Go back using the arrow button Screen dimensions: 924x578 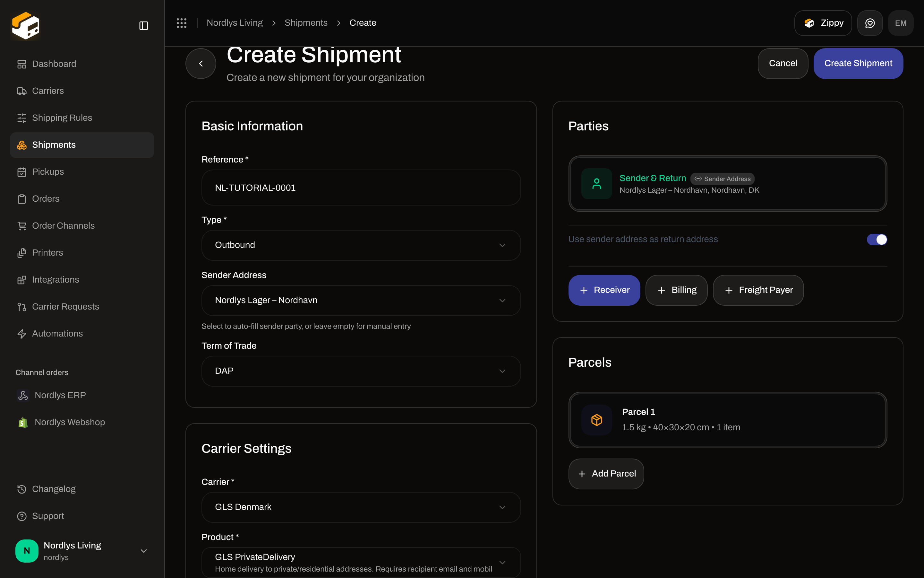pyautogui.click(x=201, y=64)
